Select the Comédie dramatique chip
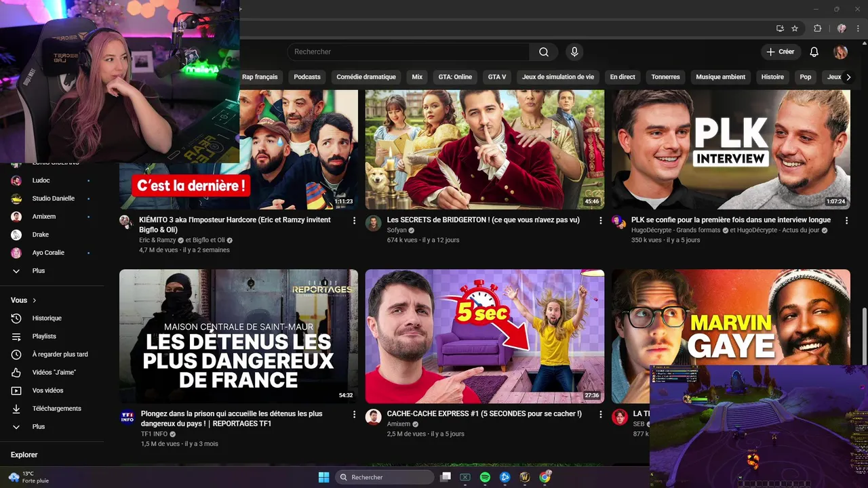 (366, 77)
